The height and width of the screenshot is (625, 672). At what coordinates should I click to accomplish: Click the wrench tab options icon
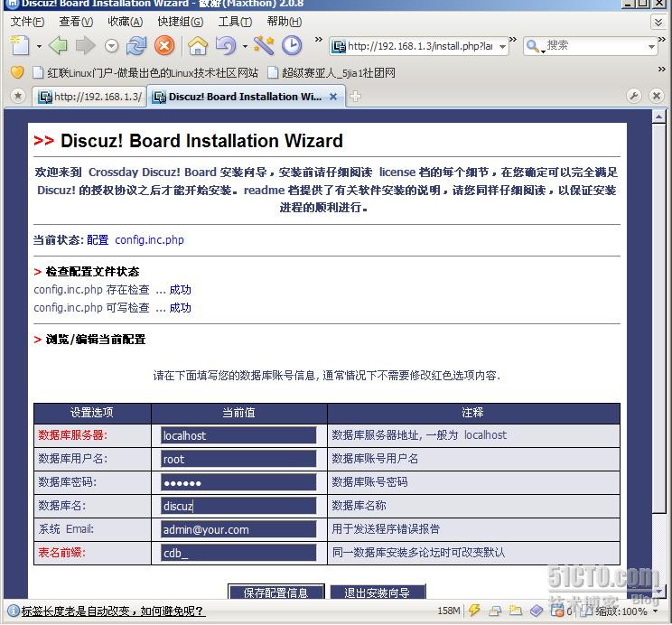(x=634, y=96)
